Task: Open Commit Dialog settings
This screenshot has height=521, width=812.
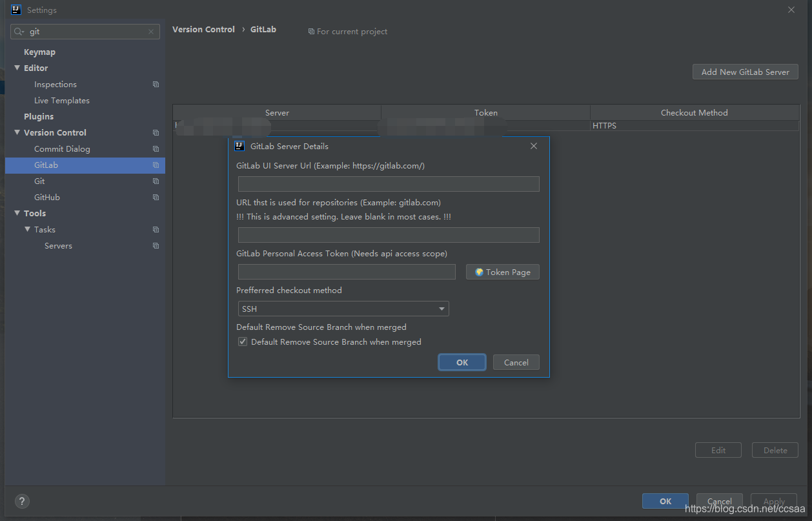Action: [x=62, y=149]
